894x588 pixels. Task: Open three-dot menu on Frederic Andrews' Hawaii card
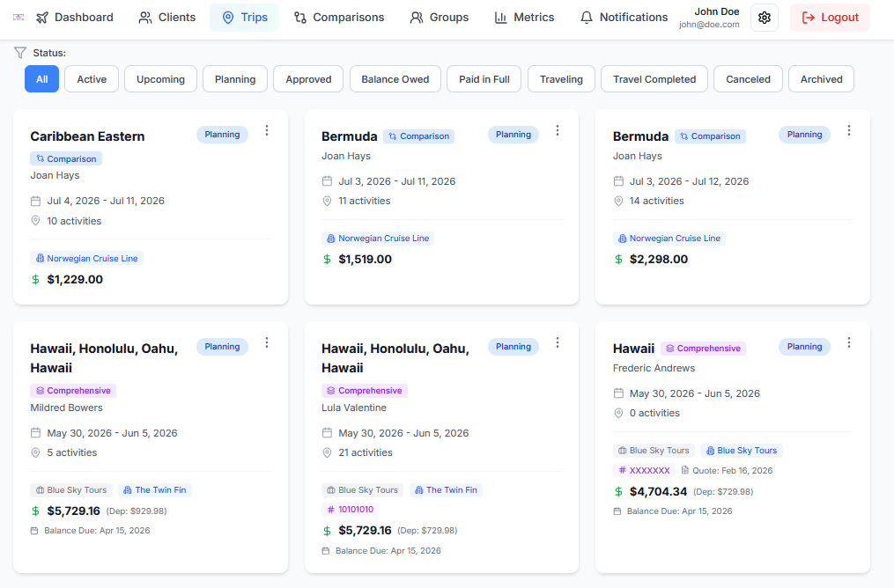849,343
